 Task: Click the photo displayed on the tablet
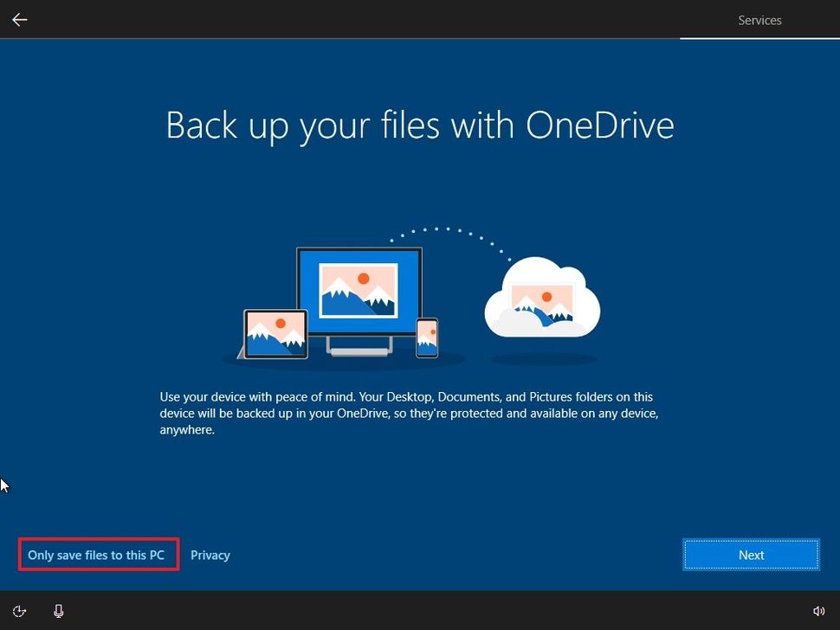click(275, 331)
